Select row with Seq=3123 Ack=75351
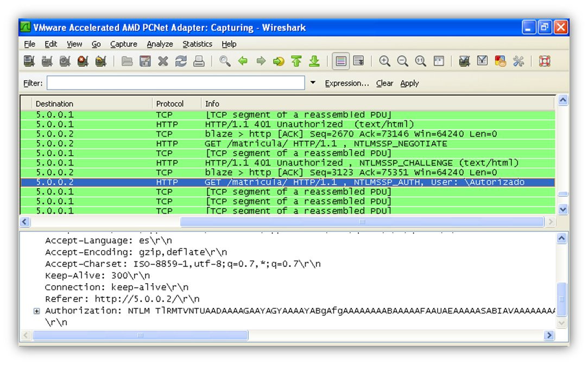The image size is (588, 365). [x=288, y=172]
